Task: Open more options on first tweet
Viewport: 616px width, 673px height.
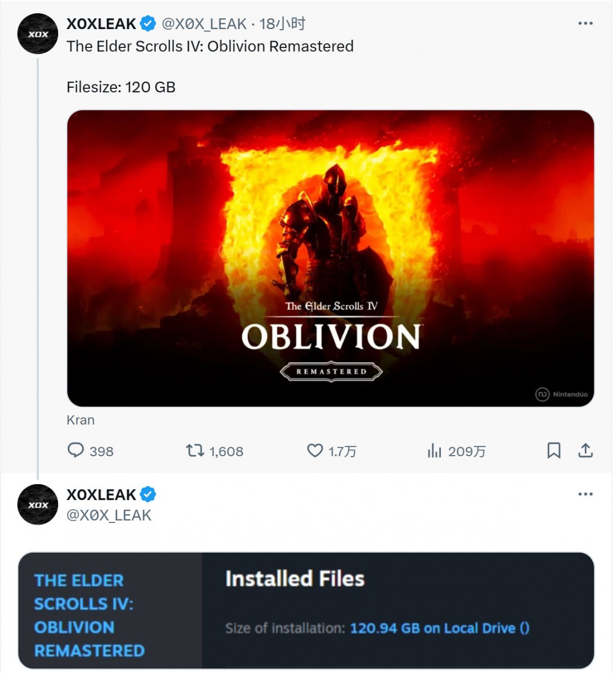Action: 585,23
